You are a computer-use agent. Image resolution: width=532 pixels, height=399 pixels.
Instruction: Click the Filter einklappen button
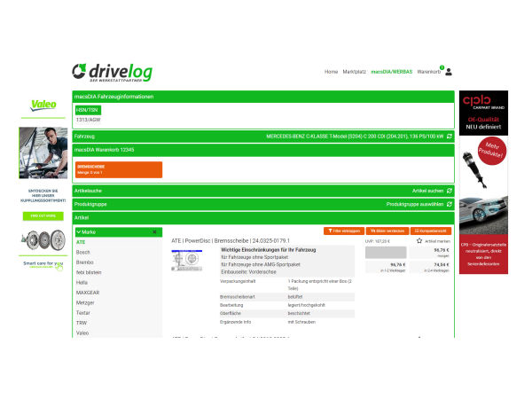(344, 231)
